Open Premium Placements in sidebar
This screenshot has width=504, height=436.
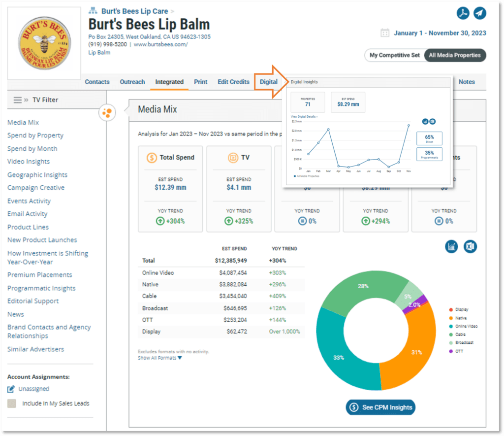pos(39,275)
